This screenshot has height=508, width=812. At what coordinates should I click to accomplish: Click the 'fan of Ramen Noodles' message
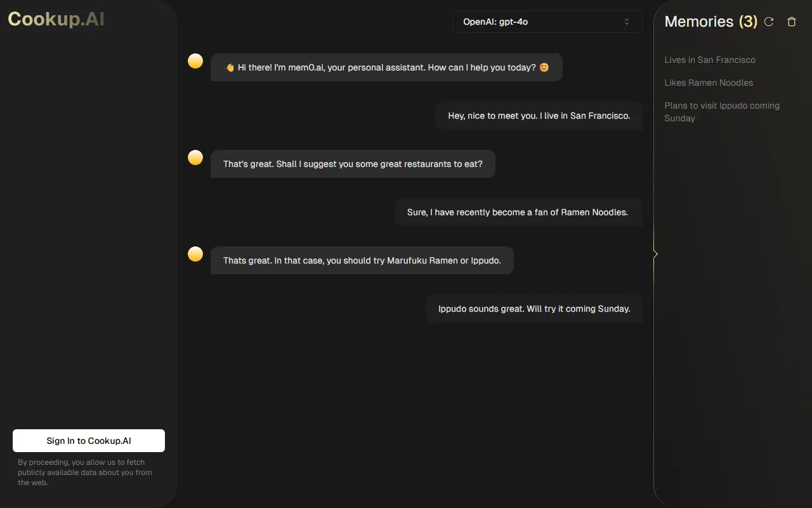(518, 212)
